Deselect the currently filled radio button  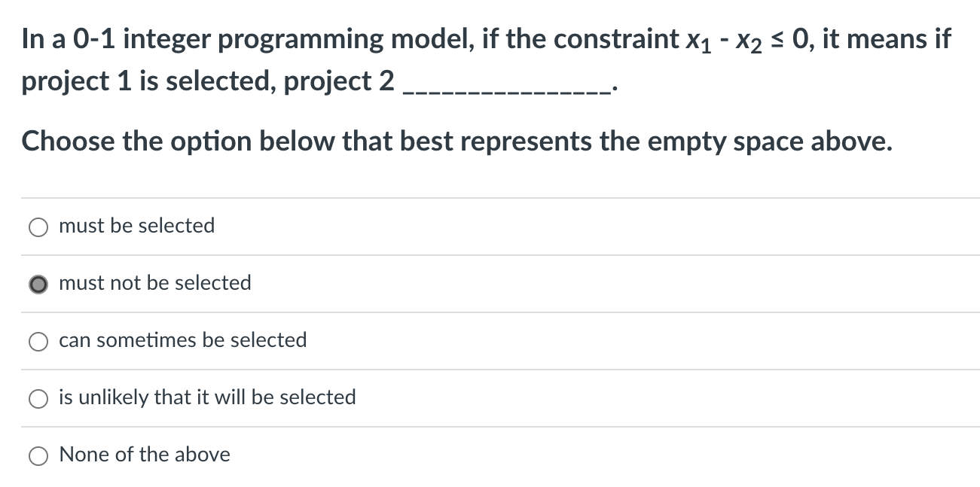point(38,284)
